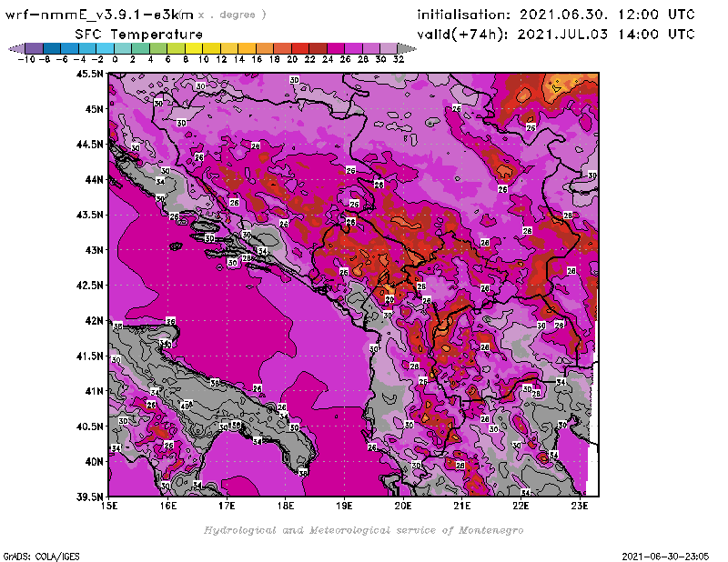This screenshot has width=728, height=562.
Task: Click the '42N' latitude label
Action: (95, 321)
